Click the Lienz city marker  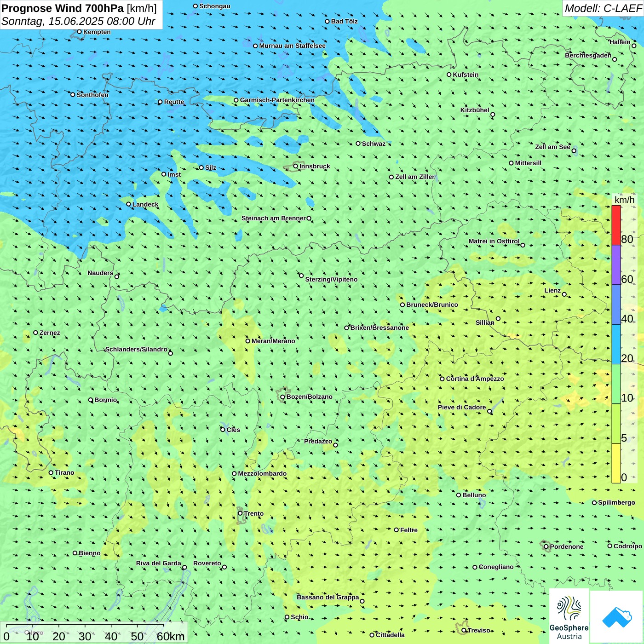564,294
